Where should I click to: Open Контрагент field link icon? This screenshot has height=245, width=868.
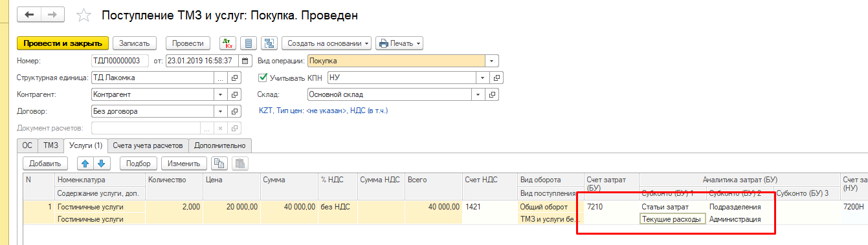coord(236,94)
